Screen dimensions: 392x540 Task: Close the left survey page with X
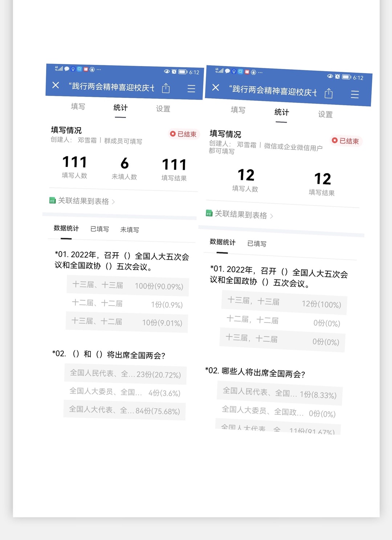point(56,85)
